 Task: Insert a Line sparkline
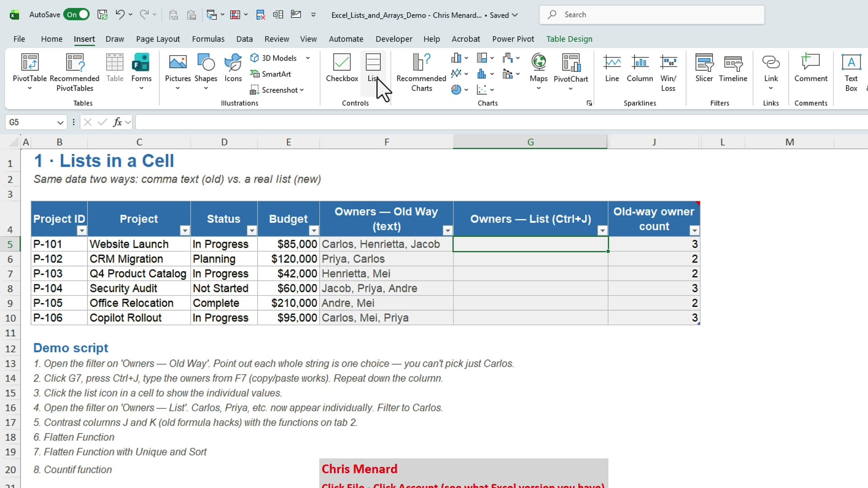612,68
